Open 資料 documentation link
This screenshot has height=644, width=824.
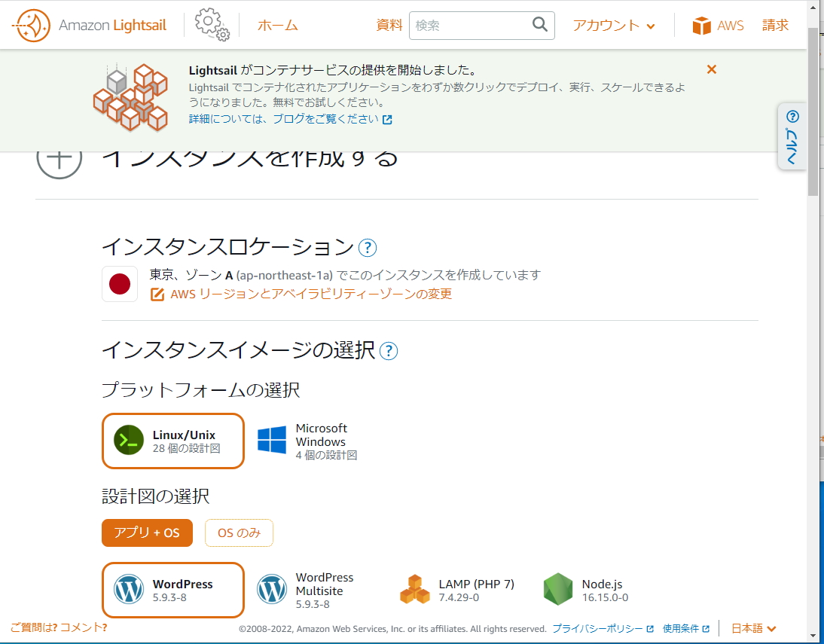[389, 26]
